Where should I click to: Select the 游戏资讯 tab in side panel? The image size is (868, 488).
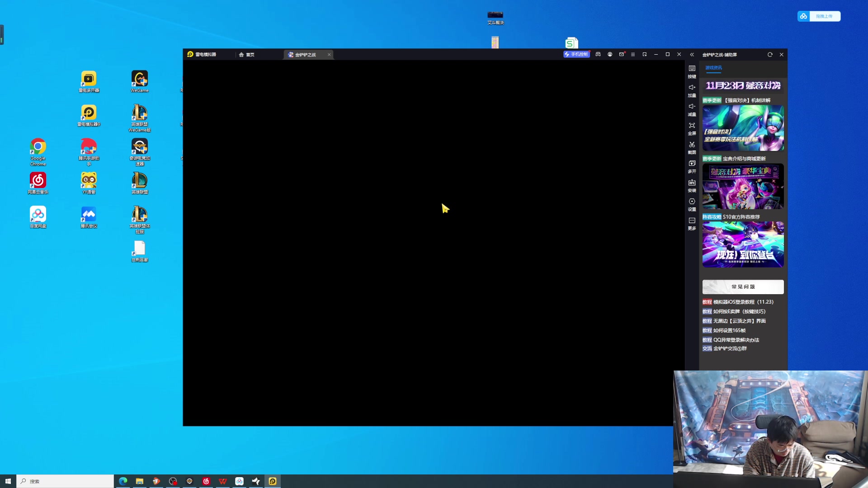(713, 68)
